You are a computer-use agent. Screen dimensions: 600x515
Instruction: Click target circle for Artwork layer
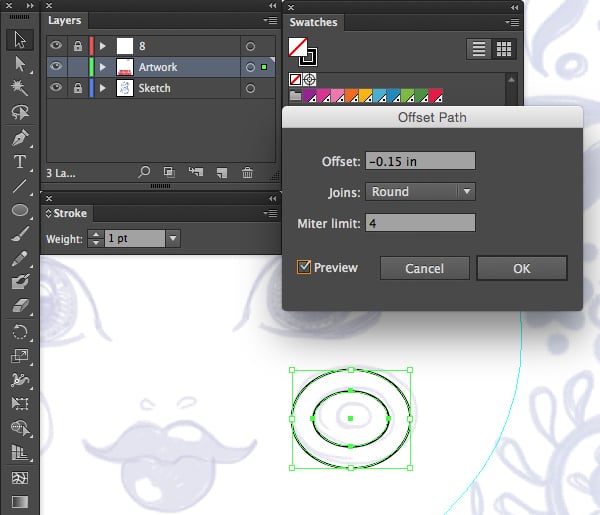click(250, 67)
